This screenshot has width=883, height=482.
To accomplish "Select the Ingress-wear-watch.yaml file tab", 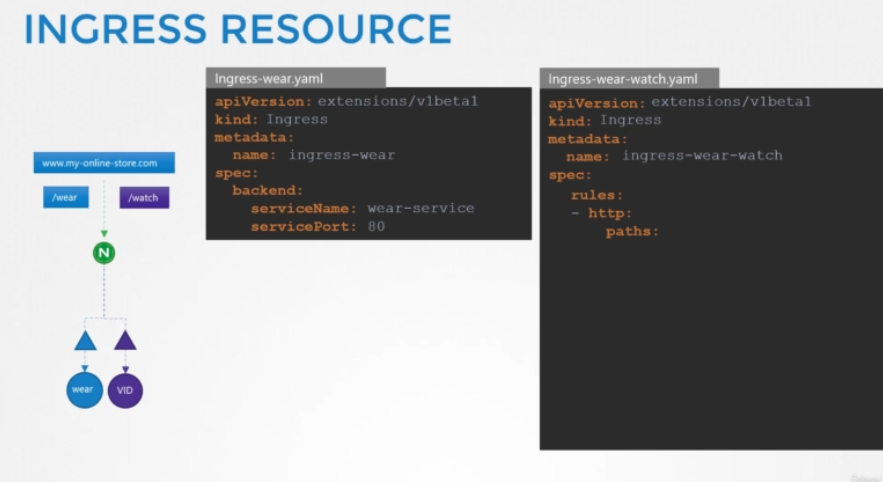I will [629, 79].
